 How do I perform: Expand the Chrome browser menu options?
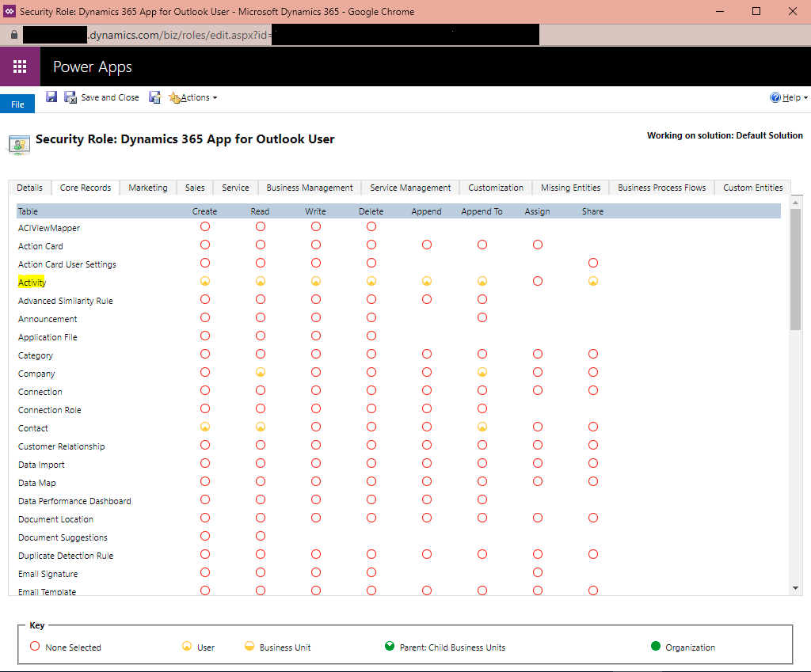792,11
